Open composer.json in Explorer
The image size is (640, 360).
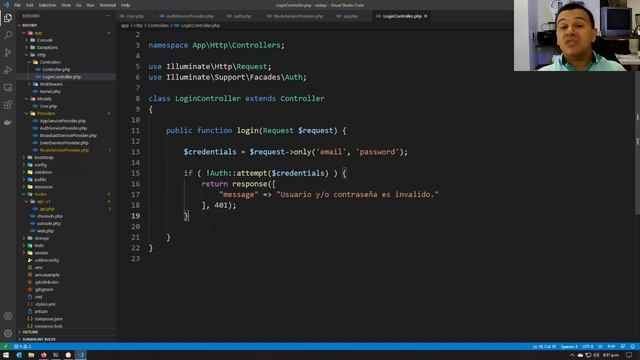pos(48,319)
